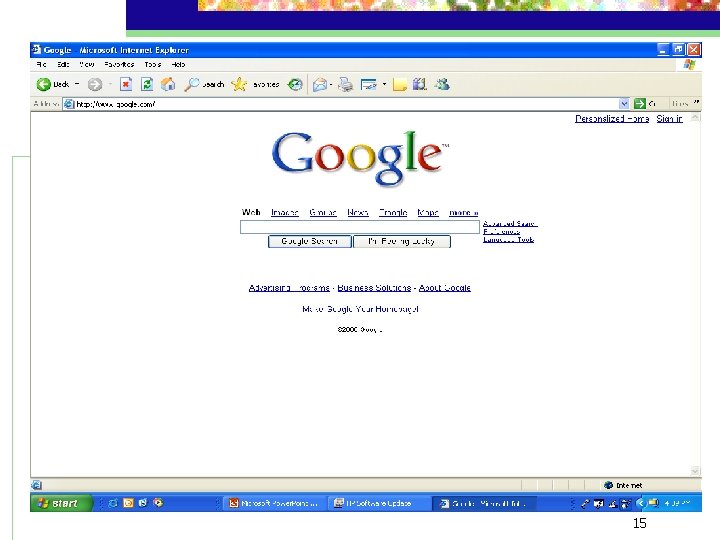Open the Advanced Search link

pos(510,224)
